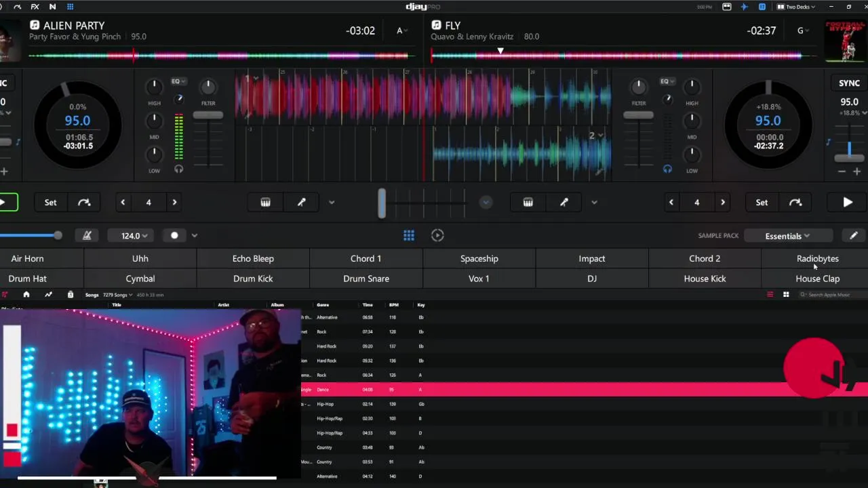Select the sampler sequencer play icon

pos(437,235)
